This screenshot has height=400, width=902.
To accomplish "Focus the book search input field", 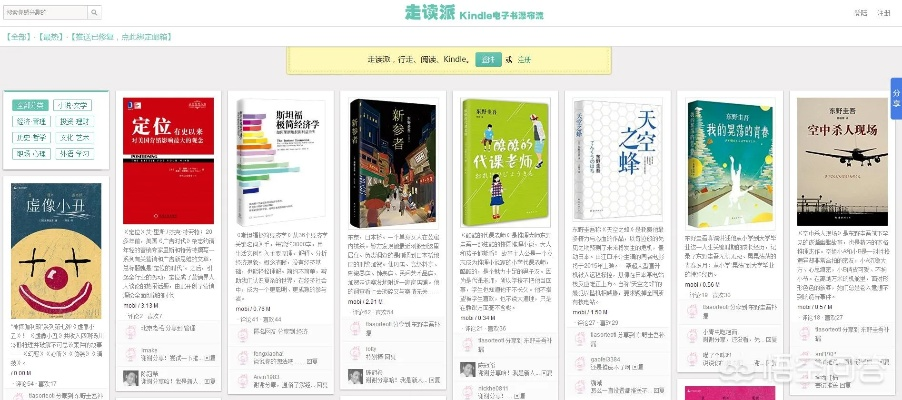I will [x=45, y=12].
